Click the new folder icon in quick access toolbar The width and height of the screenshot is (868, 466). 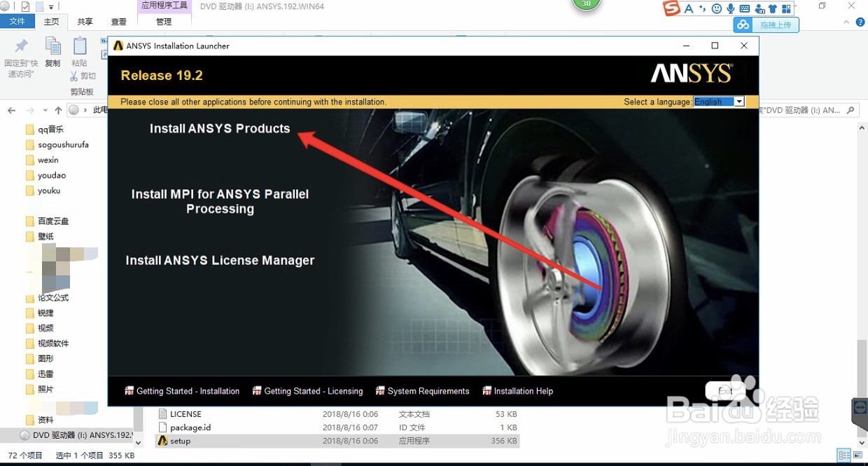click(39, 6)
